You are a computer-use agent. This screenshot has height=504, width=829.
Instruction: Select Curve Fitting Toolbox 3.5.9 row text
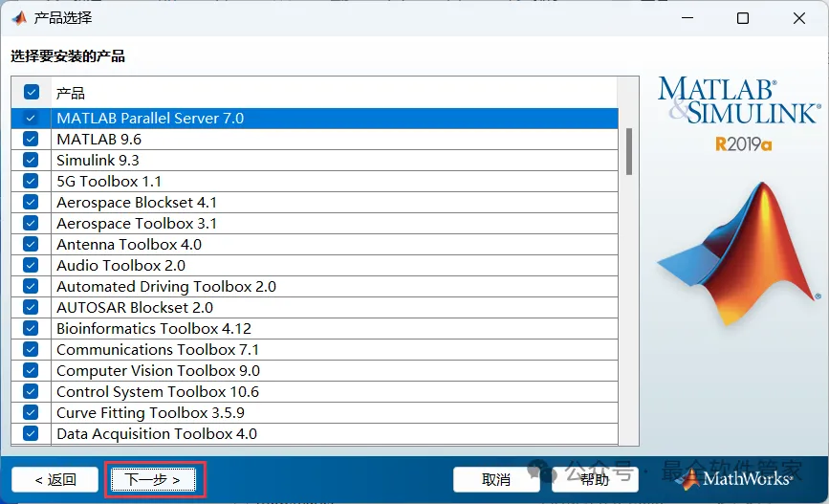point(151,412)
